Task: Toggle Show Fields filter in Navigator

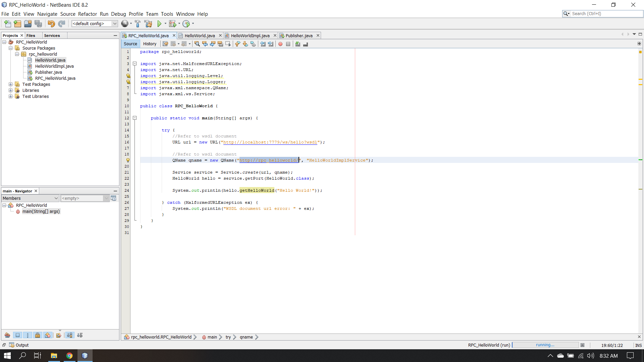Action: click(x=17, y=335)
